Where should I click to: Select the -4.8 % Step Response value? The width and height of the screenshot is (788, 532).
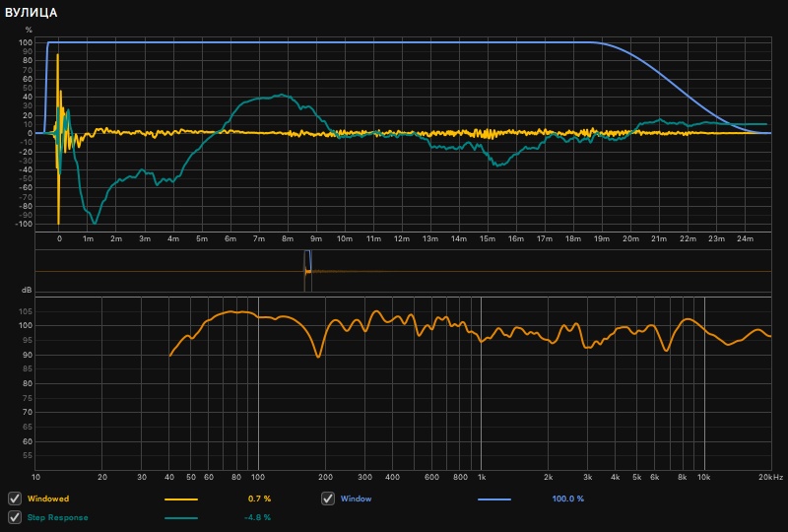(257, 517)
